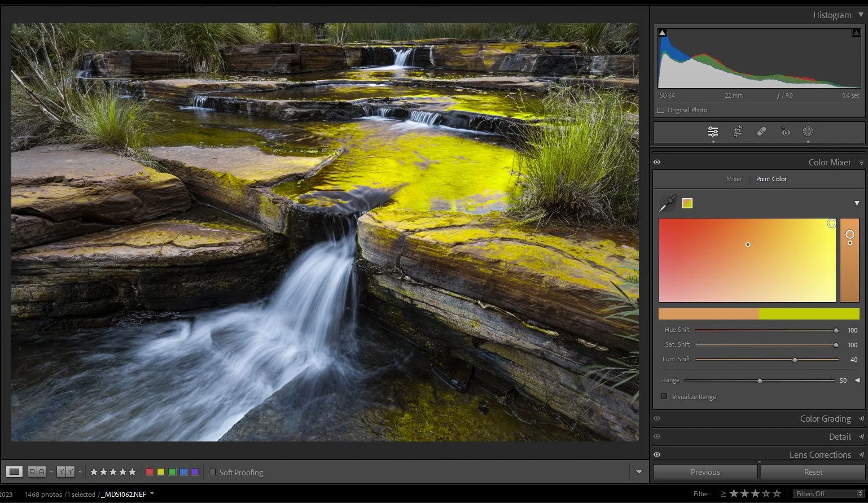Switch to Loupe view in the toolbar
The image size is (868, 503).
coord(14,471)
